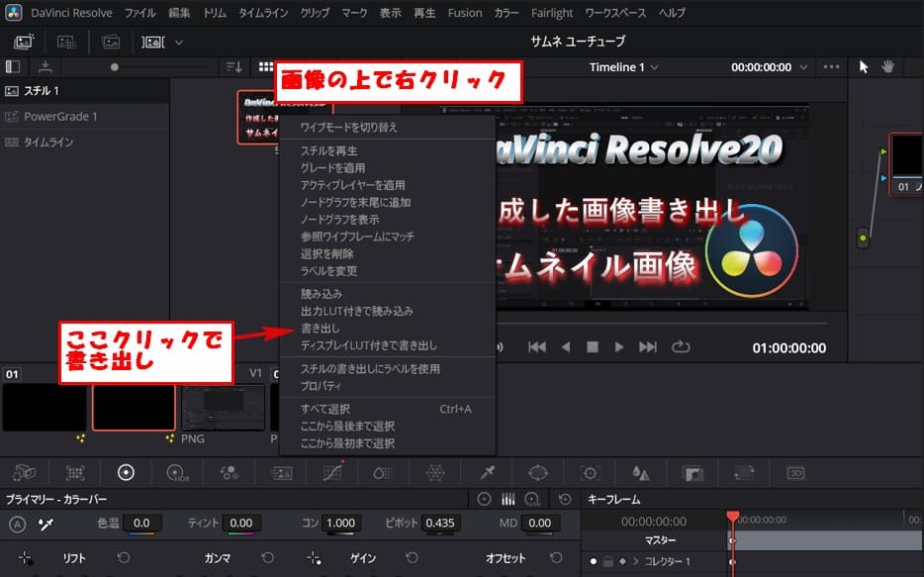This screenshot has height=577, width=924.
Task: Stop playback in viewer transport
Action: [x=593, y=347]
